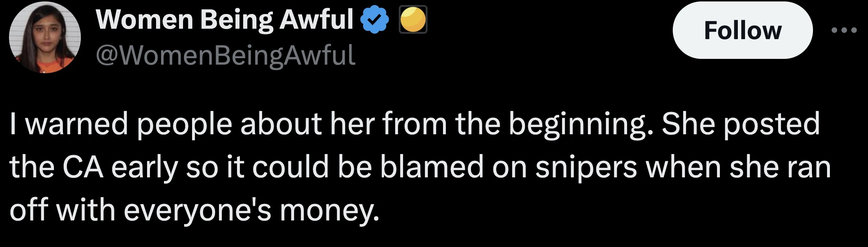Click the display name Women Being Awful

coord(225,20)
